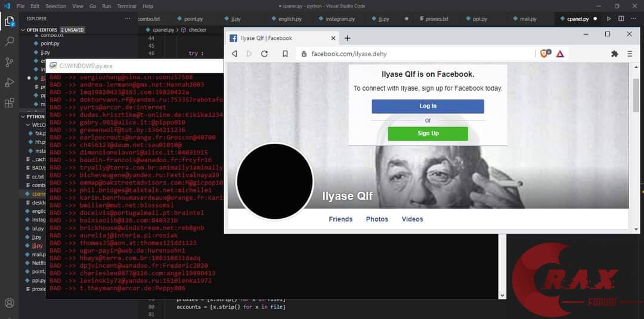Reload the Facebook page

pyautogui.click(x=265, y=54)
